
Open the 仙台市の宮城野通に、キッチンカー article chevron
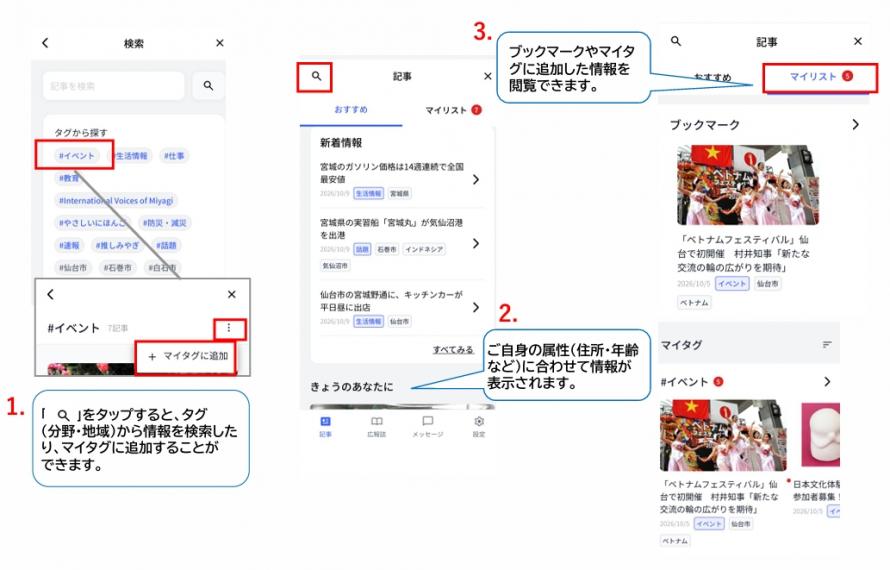476,307
